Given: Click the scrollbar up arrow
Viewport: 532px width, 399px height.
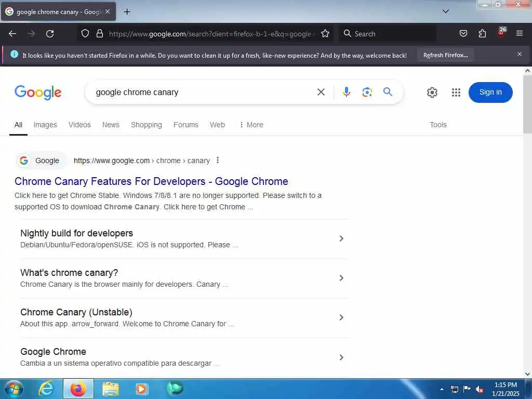Looking at the screenshot, I should 527,71.
